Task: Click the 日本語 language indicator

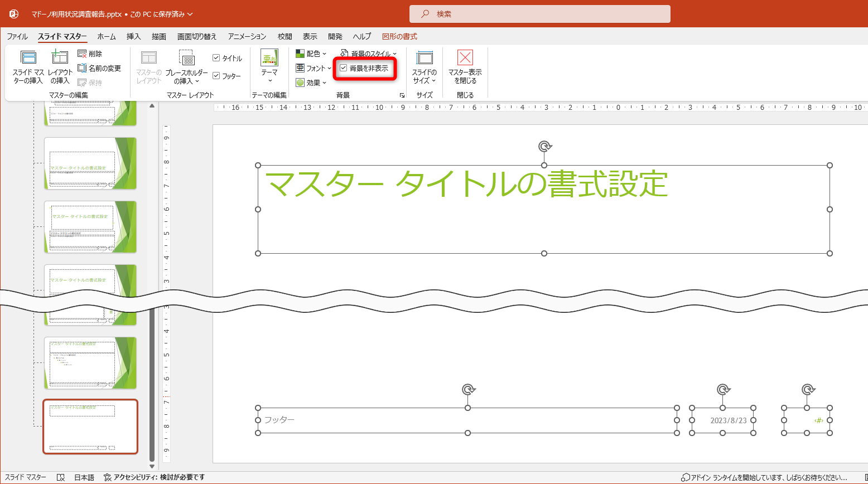Action: click(84, 477)
